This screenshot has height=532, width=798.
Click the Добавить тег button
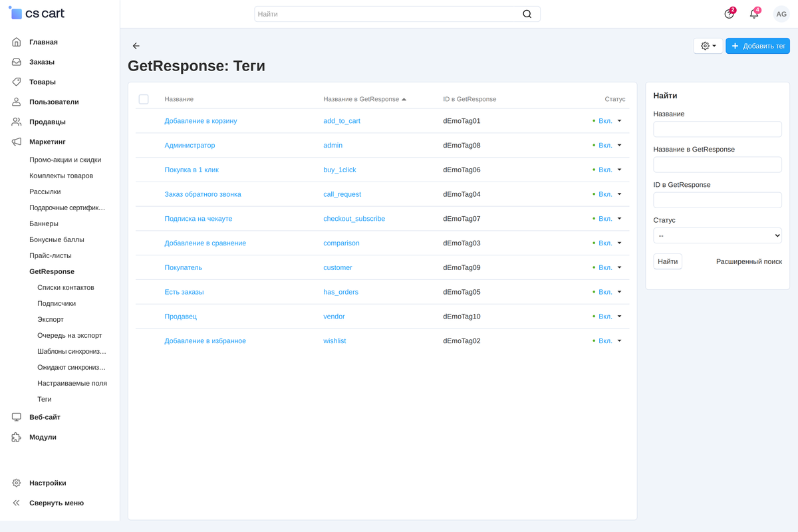pos(757,46)
